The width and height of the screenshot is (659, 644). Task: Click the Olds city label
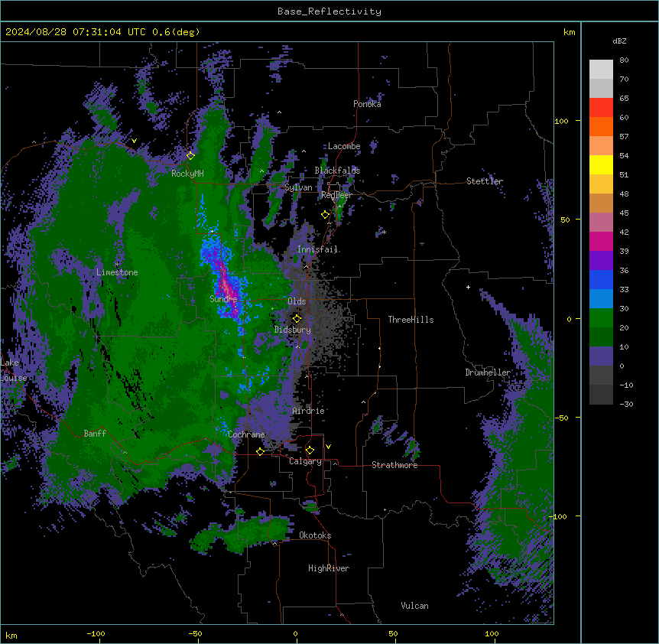click(x=297, y=301)
